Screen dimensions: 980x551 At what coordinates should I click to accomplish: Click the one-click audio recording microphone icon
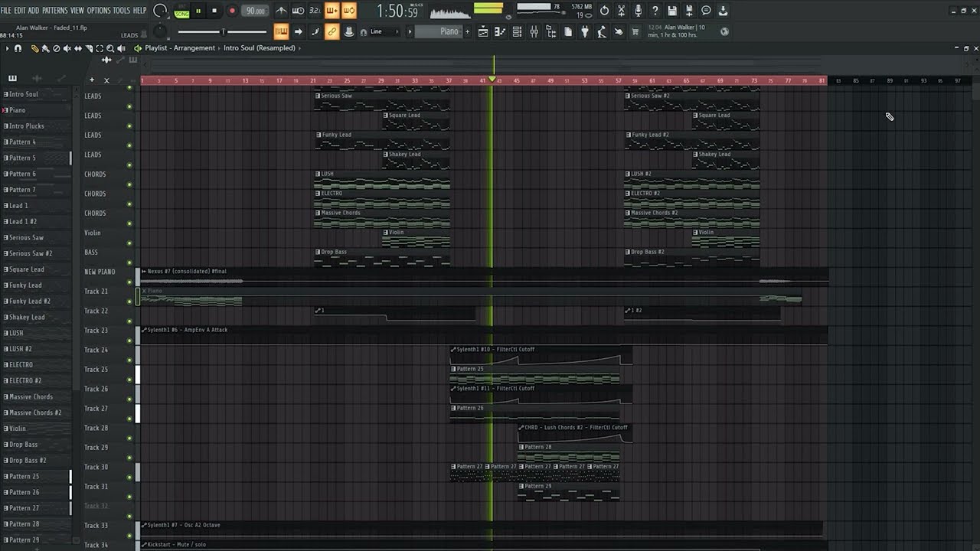pyautogui.click(x=638, y=11)
